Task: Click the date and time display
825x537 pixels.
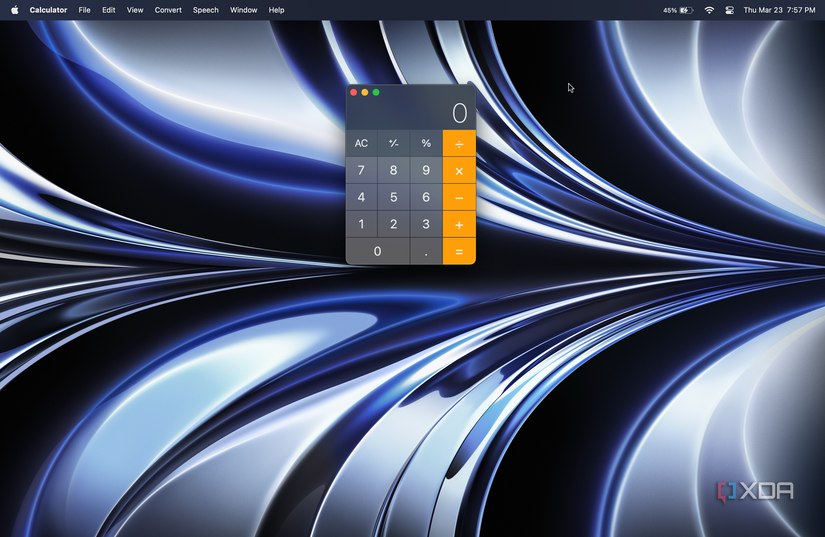Action: (x=779, y=10)
